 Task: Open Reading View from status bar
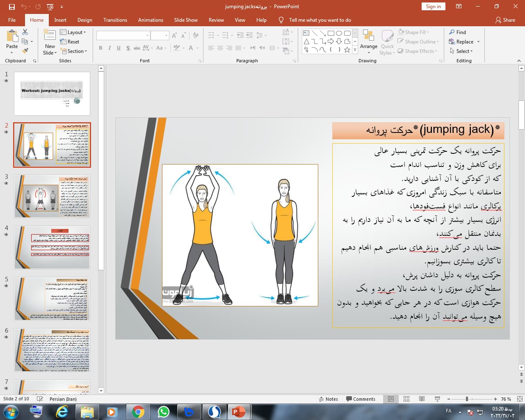pos(422,399)
